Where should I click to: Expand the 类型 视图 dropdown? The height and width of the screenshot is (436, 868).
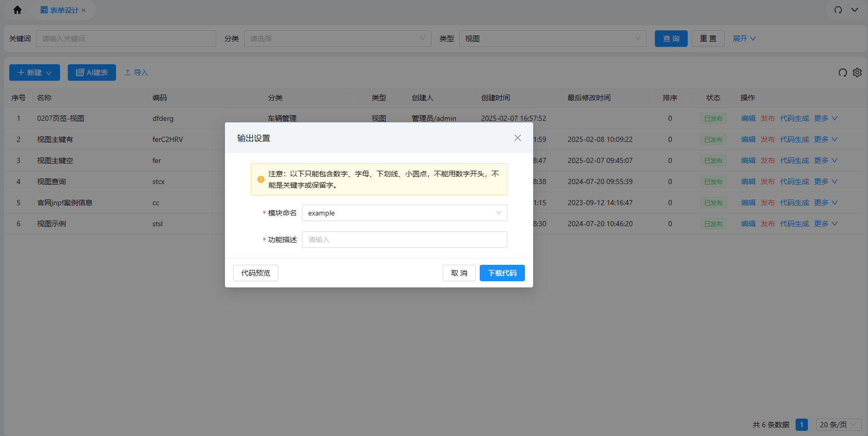pos(552,39)
